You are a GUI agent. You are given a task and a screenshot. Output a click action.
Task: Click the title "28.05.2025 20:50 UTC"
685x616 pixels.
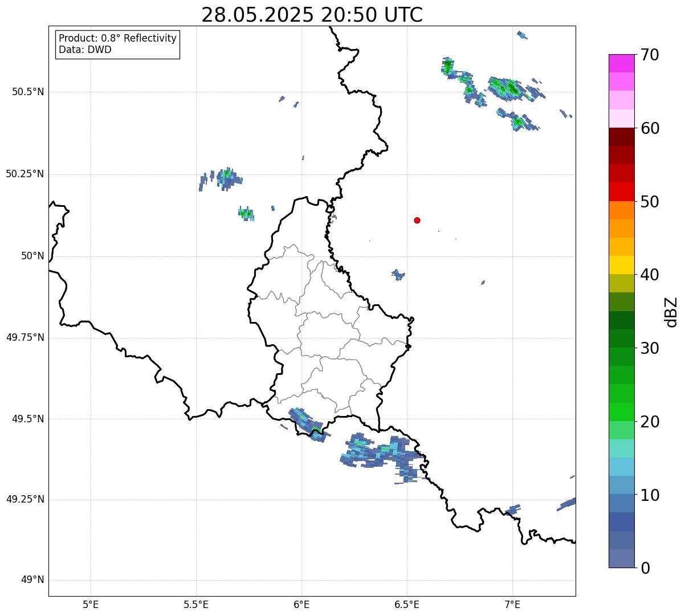(x=312, y=14)
